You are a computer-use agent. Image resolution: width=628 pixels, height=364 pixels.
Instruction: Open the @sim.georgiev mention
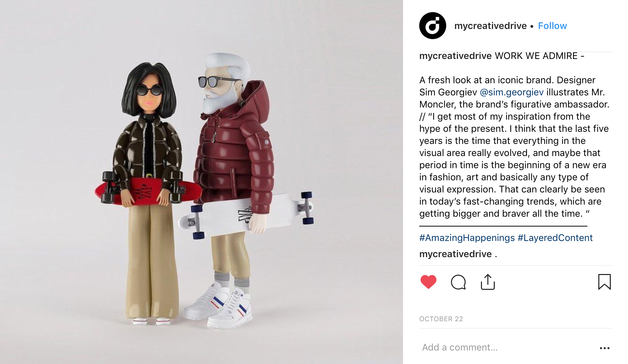tap(512, 92)
